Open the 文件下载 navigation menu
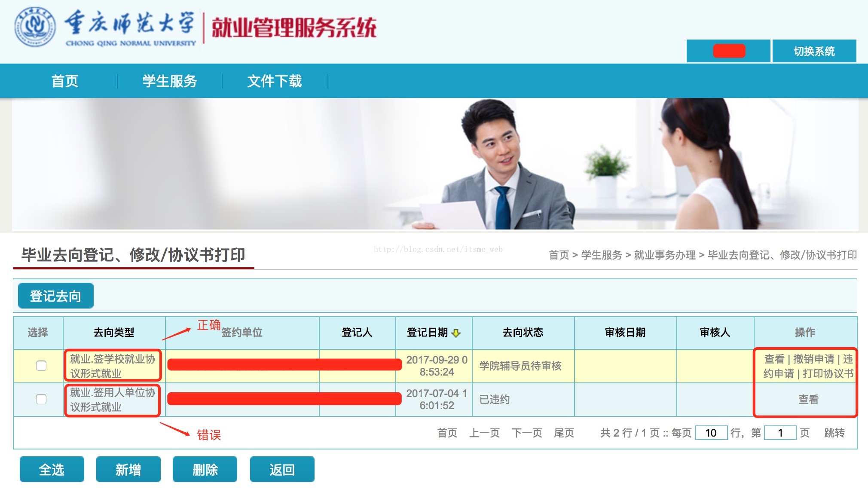 click(274, 81)
